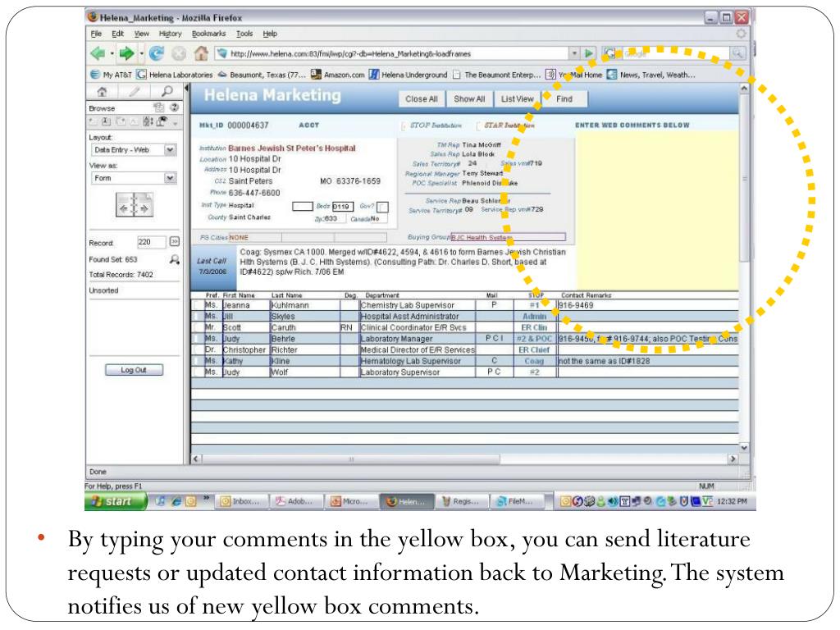Open the Layout dropdown Data Entry - Web
This screenshot has width=840, height=630.
click(x=134, y=149)
